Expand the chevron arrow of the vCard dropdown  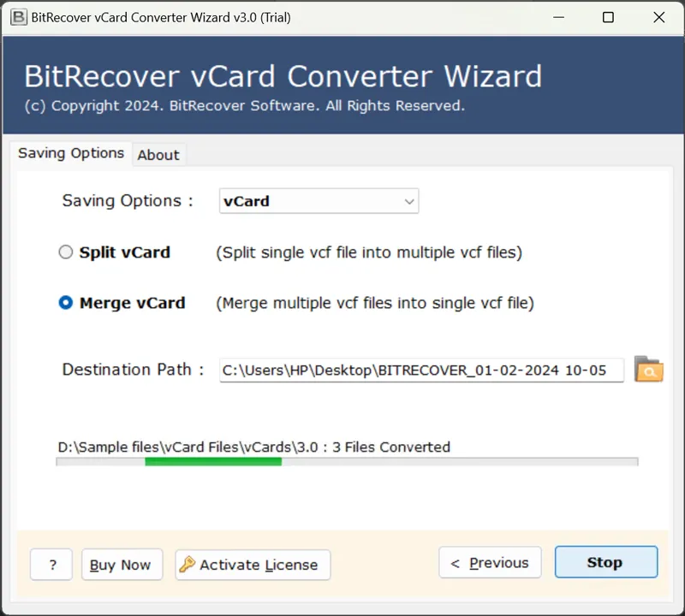408,201
